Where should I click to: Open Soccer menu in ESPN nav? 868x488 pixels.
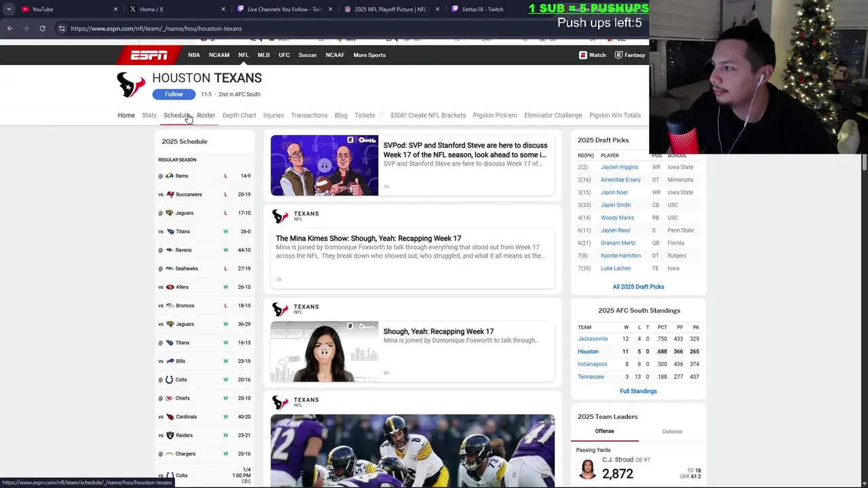point(308,55)
